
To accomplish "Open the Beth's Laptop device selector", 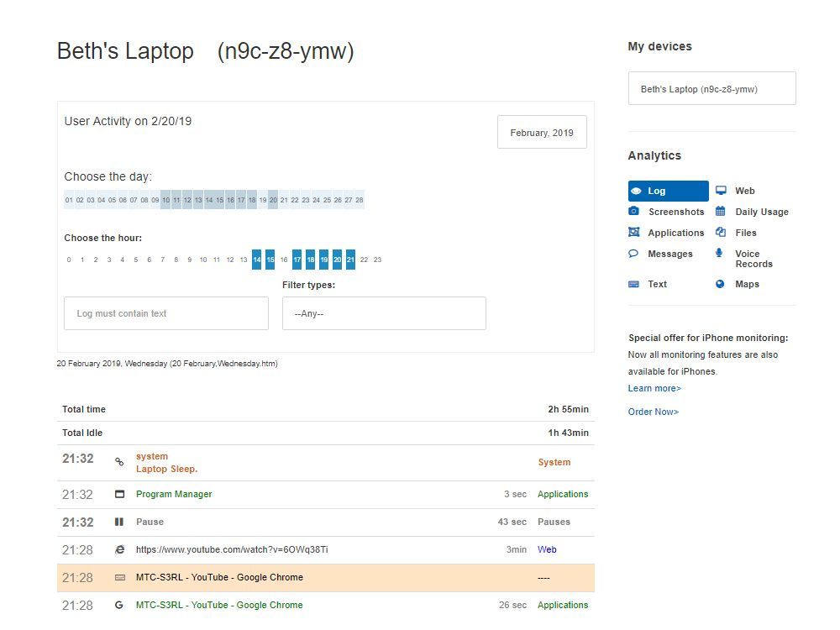I will (x=712, y=88).
